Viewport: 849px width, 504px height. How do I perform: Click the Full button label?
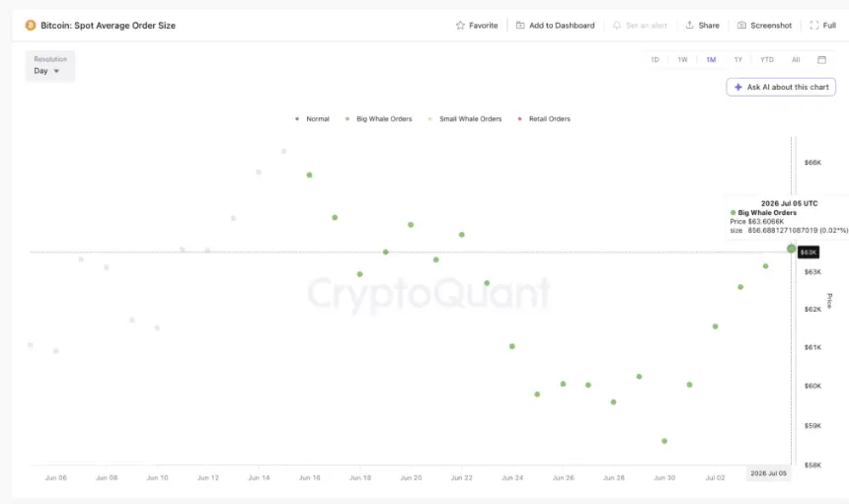pyautogui.click(x=829, y=26)
